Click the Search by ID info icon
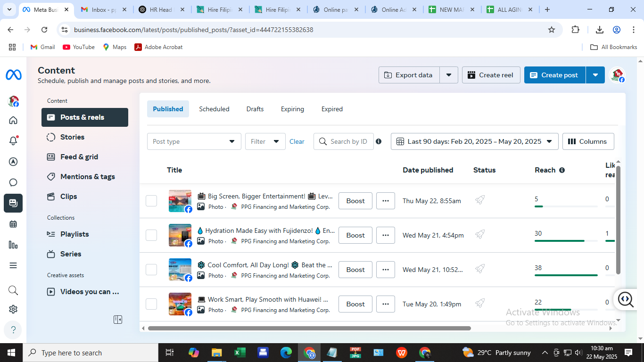 379,141
